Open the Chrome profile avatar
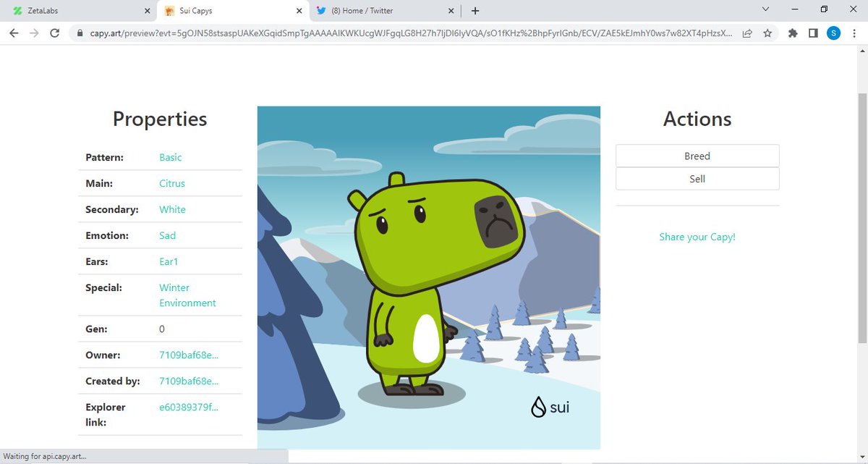Screen dimensions: 868x464 (833, 33)
